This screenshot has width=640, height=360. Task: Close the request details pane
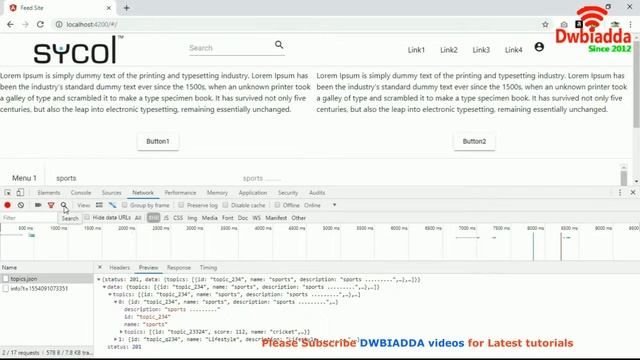pyautogui.click(x=100, y=267)
